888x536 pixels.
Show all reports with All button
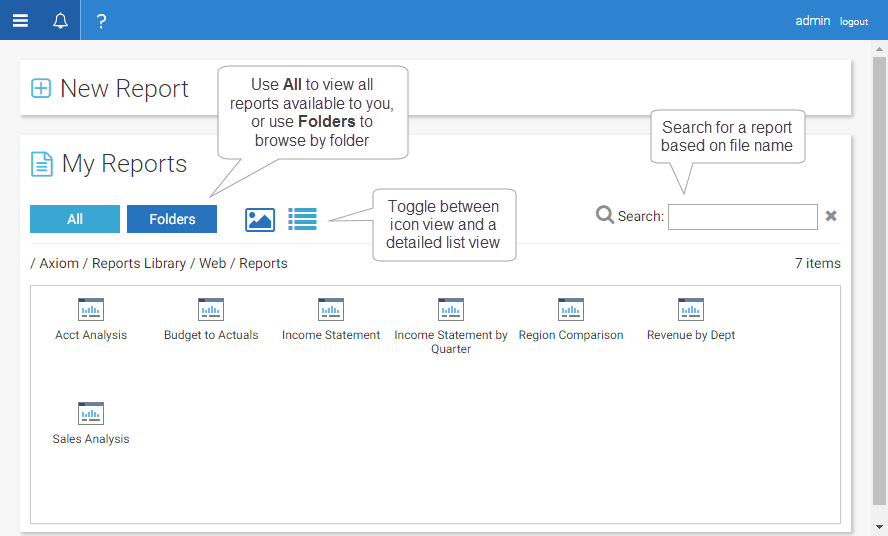click(75, 219)
